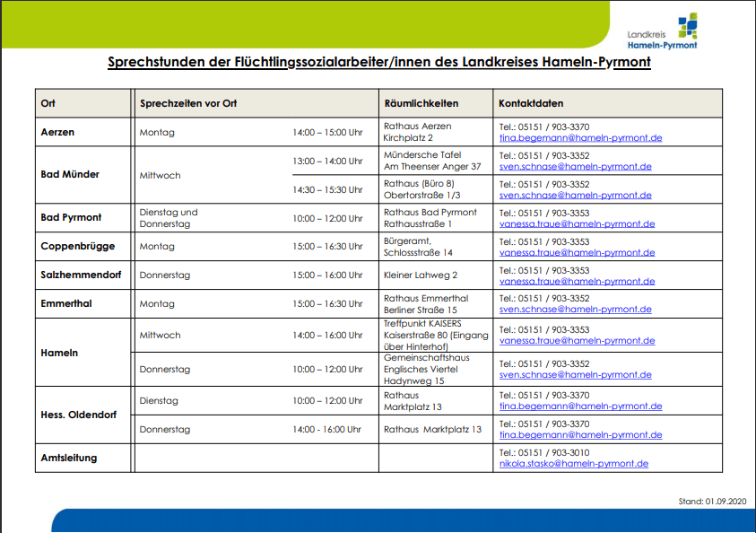Open tina.begemann email link for Hess. Oldendorf Dienstag
756x533 pixels.
point(580,406)
